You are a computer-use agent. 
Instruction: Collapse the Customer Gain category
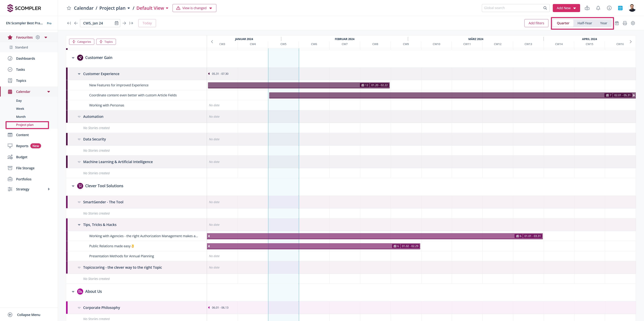pyautogui.click(x=73, y=58)
